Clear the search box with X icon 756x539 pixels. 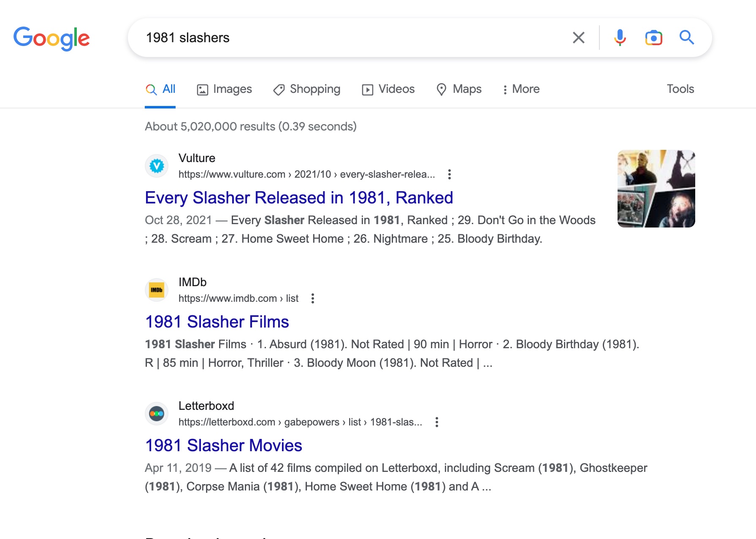(578, 38)
